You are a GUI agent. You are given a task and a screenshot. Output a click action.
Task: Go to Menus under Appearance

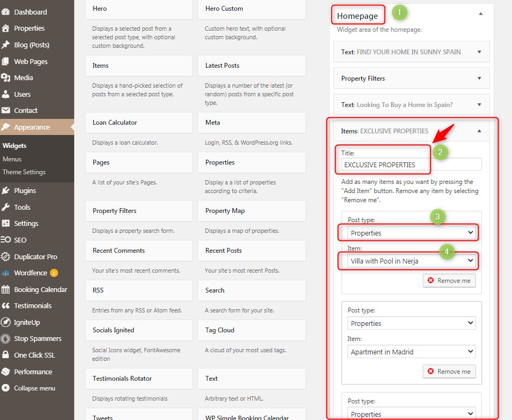click(x=12, y=159)
